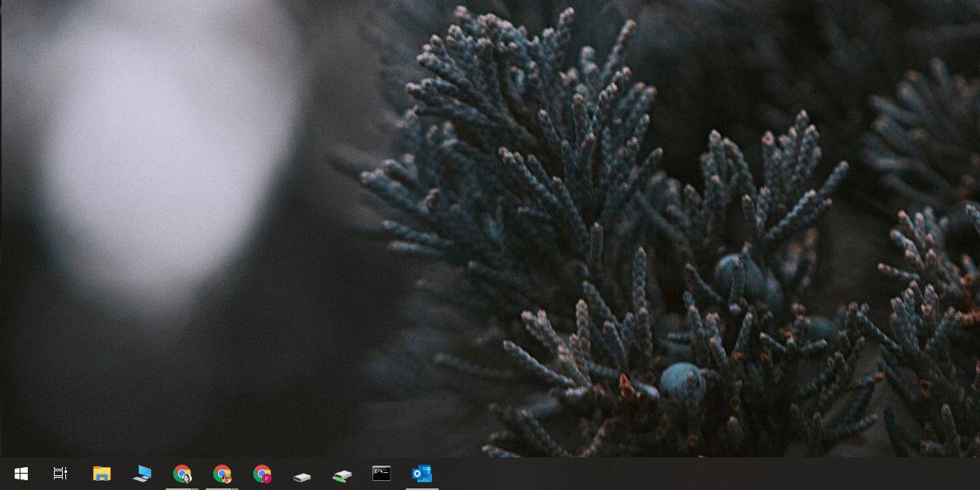The height and width of the screenshot is (490, 980).
Task: Click the blue envelope Outlook icon
Action: coord(422,474)
